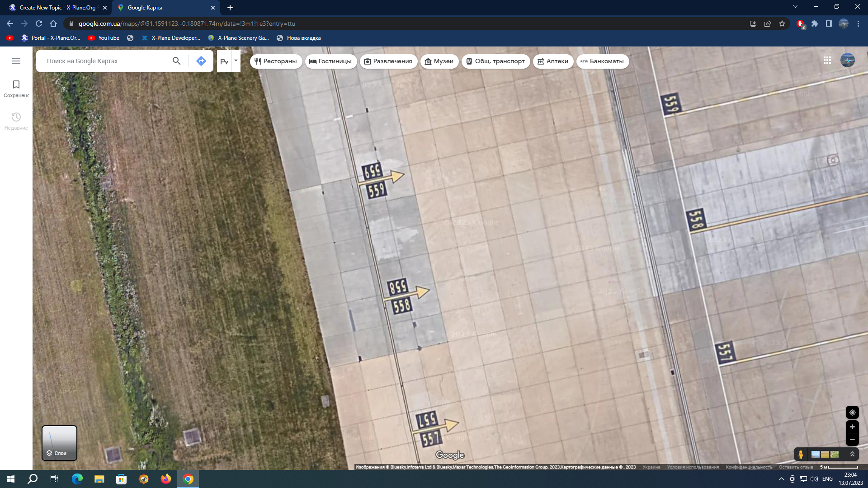Viewport: 868px width, 488px height.
Task: Open Google apps grid
Action: [x=827, y=60]
